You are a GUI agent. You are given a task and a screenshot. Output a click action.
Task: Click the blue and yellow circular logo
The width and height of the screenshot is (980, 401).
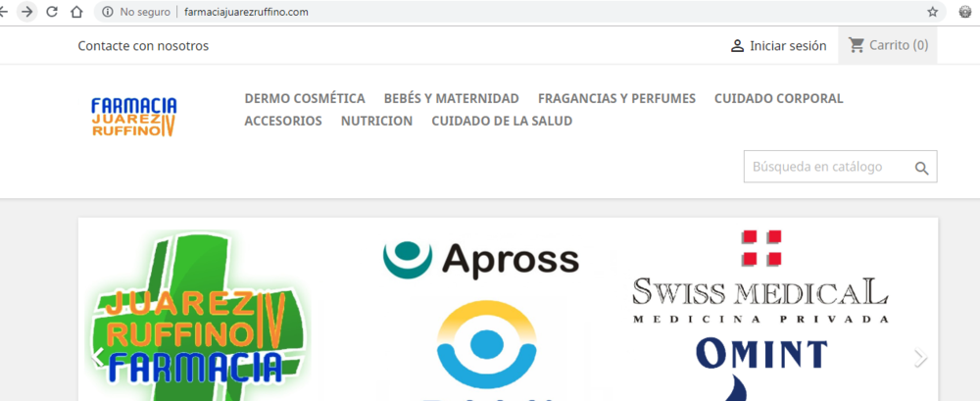pos(486,345)
